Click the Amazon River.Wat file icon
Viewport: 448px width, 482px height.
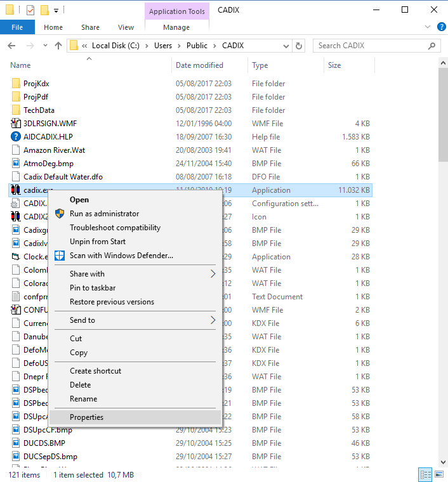(16, 150)
